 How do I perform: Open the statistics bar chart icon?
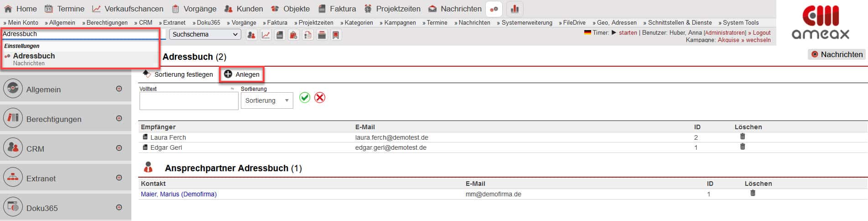515,9
